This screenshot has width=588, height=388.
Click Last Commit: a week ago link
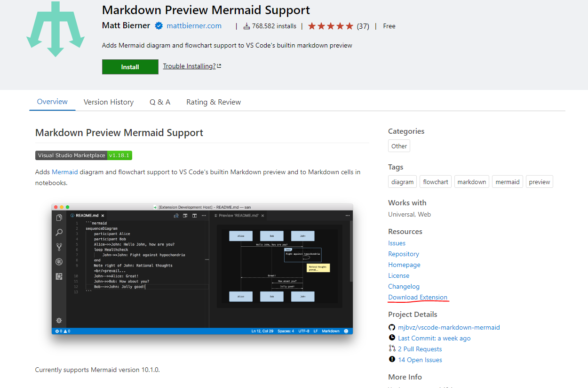(434, 338)
